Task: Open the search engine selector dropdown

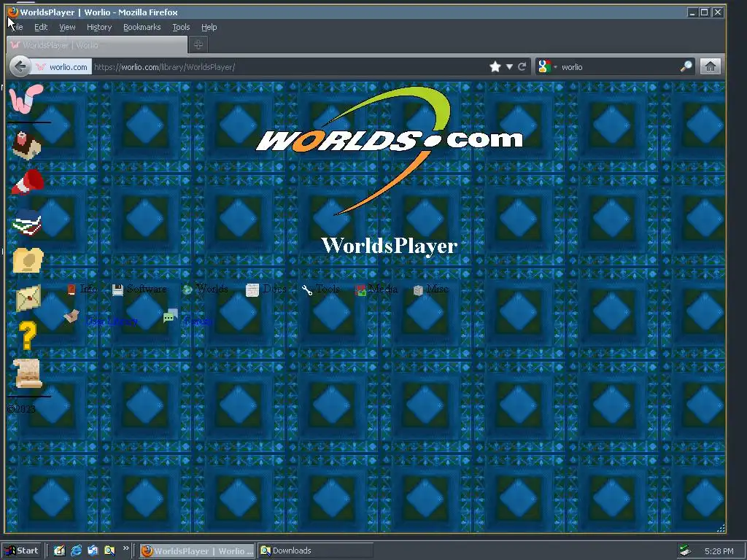Action: pos(547,66)
